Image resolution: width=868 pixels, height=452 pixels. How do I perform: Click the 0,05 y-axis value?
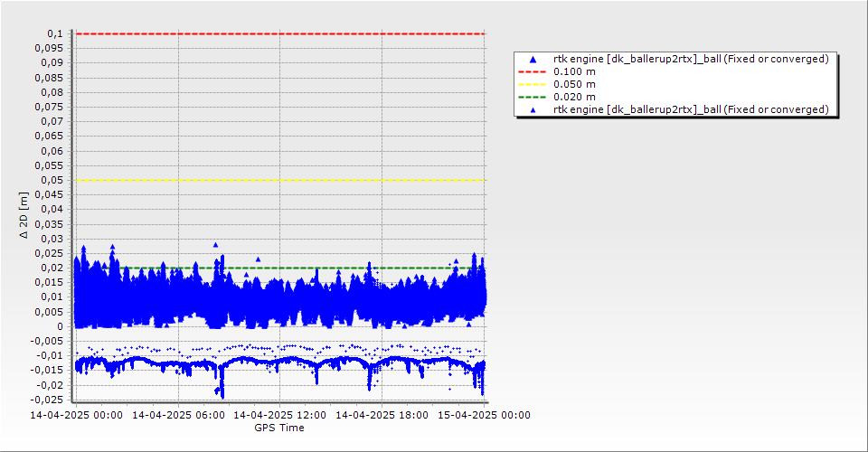click(52, 180)
